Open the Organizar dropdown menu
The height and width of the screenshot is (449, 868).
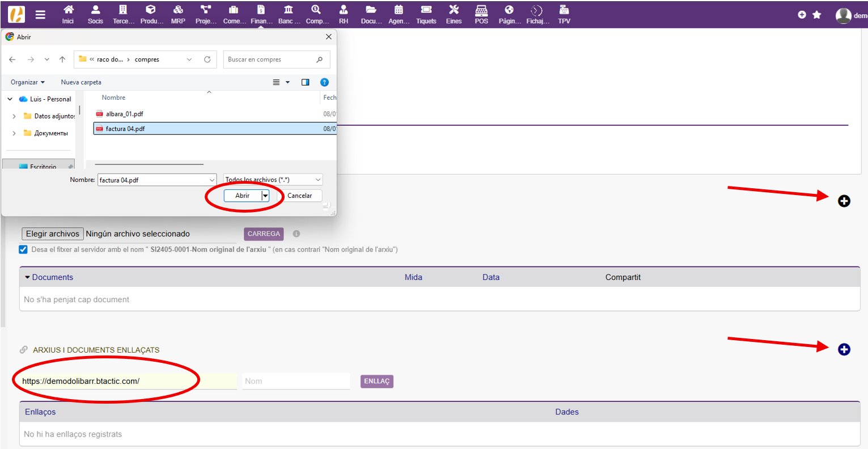tap(27, 82)
